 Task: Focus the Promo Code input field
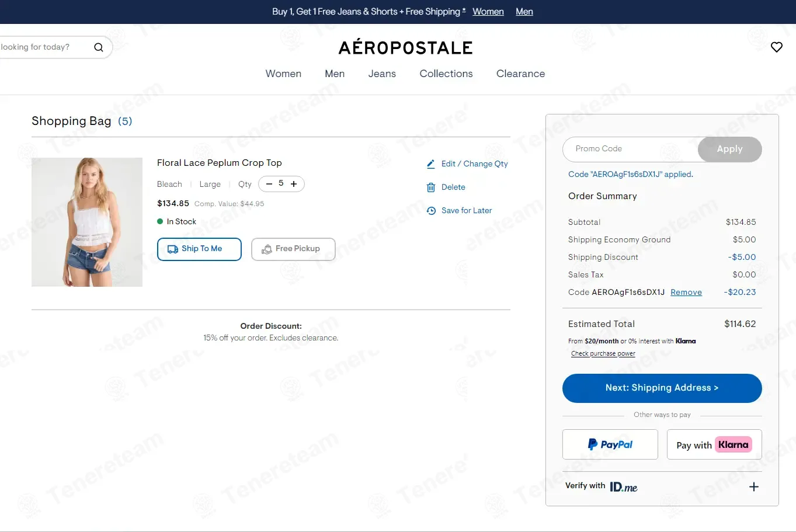[631, 149]
